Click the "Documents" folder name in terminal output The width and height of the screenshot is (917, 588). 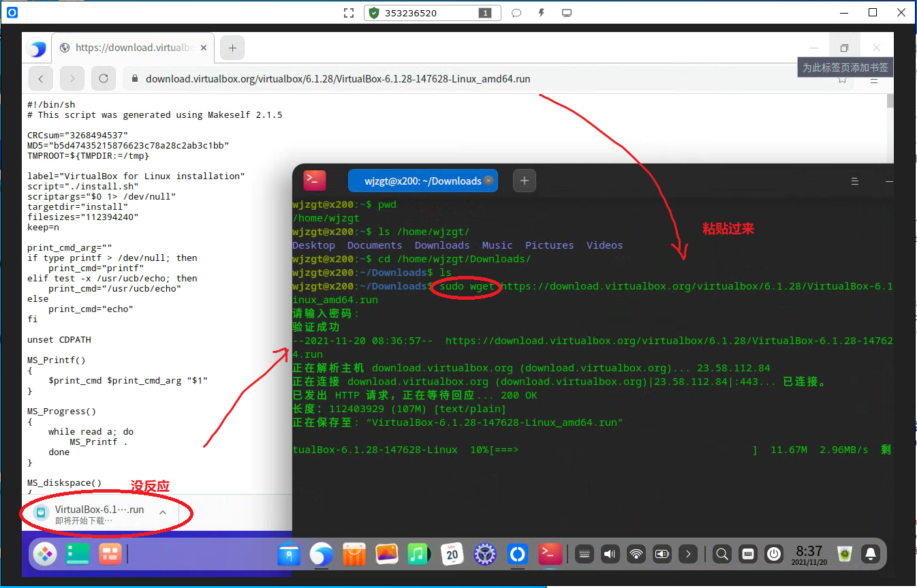(x=375, y=245)
